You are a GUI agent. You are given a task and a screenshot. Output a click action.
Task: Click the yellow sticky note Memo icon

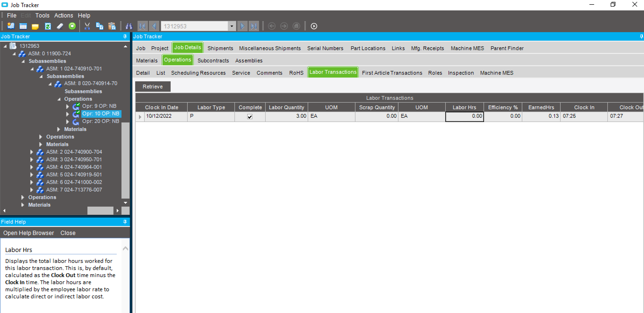(x=35, y=26)
